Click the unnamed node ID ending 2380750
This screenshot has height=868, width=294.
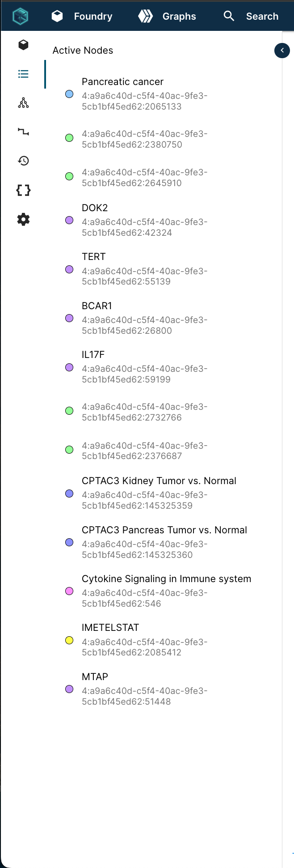144,139
